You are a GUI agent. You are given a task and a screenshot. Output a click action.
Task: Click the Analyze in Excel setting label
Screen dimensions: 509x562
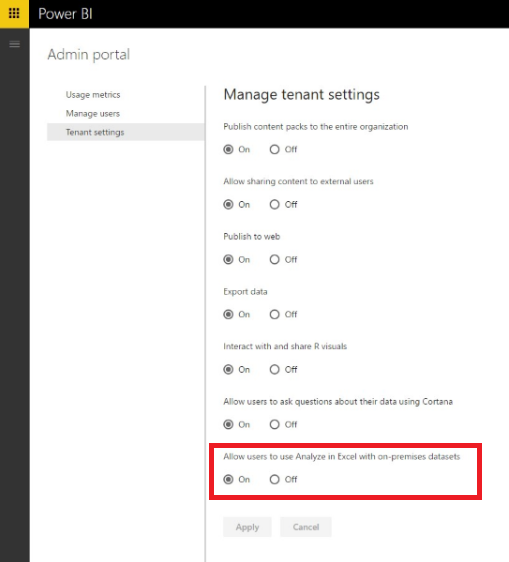[342, 457]
